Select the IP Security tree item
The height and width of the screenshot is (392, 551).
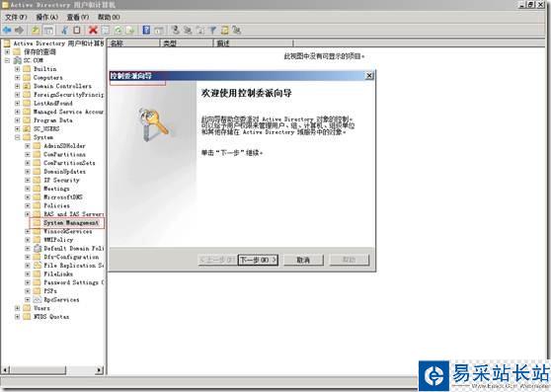tap(61, 180)
